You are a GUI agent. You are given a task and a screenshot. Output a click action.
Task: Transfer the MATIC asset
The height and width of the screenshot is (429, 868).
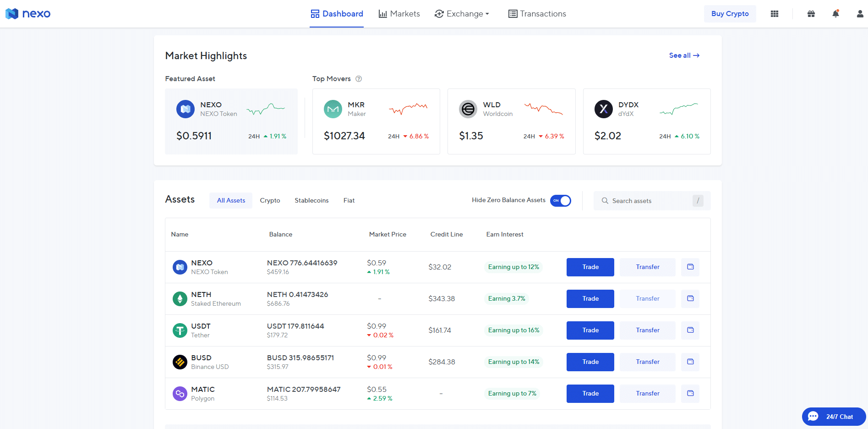tap(648, 394)
